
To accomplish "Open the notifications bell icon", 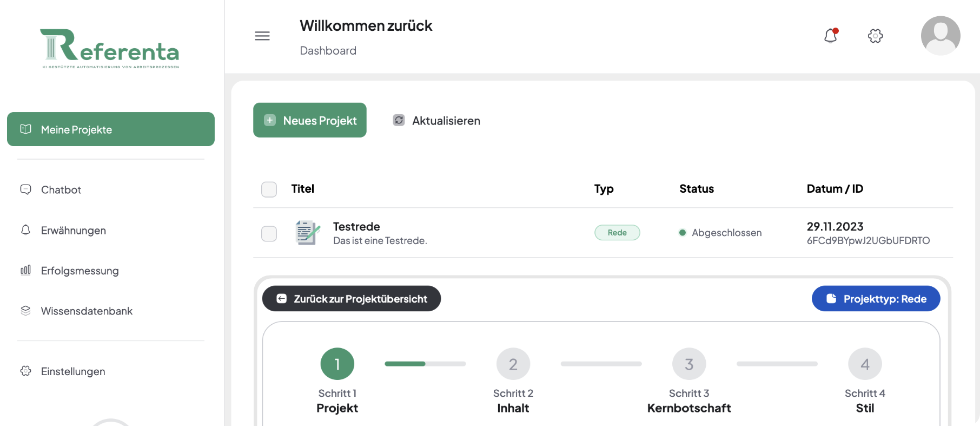I will pos(831,36).
